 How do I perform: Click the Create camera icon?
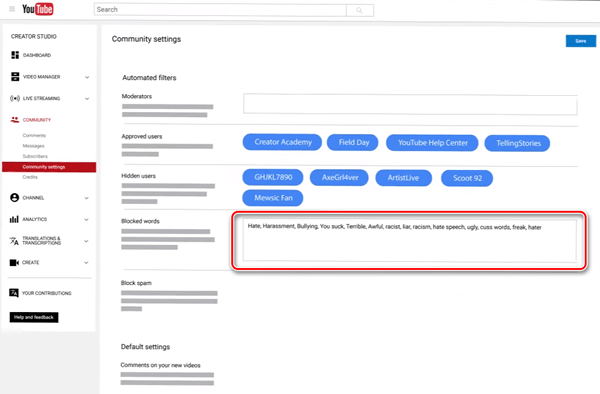14,262
